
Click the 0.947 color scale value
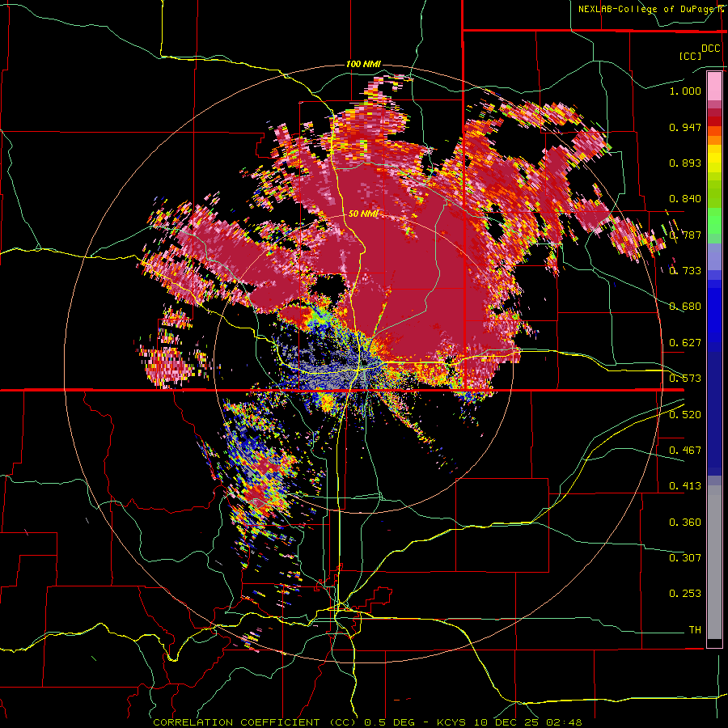pyautogui.click(x=685, y=127)
